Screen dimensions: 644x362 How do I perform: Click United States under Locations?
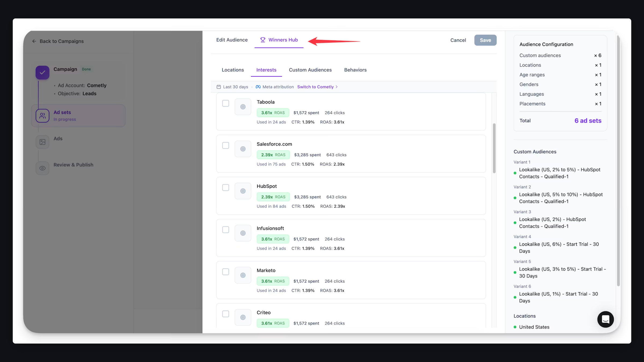pyautogui.click(x=534, y=327)
